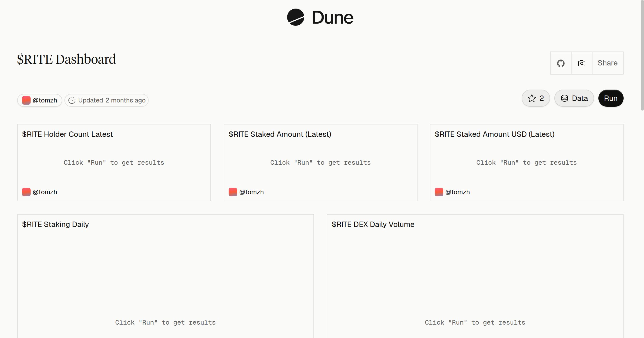Click the black Run button
The height and width of the screenshot is (338, 644).
611,98
